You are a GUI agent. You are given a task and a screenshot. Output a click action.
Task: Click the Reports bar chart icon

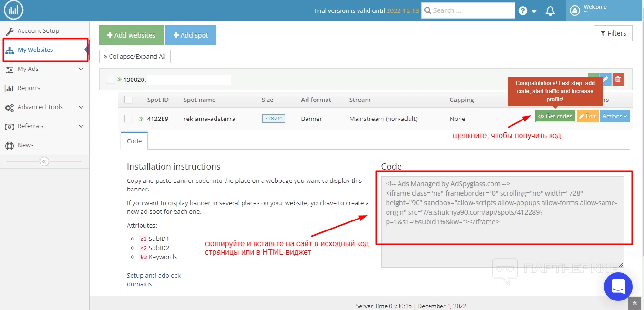tap(9, 88)
